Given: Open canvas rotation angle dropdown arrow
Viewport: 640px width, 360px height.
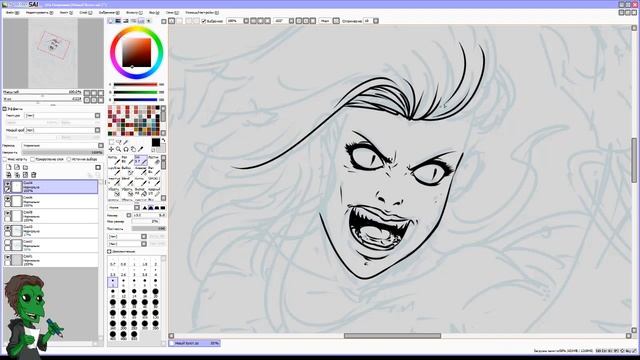Looking at the screenshot, I should [291, 21].
